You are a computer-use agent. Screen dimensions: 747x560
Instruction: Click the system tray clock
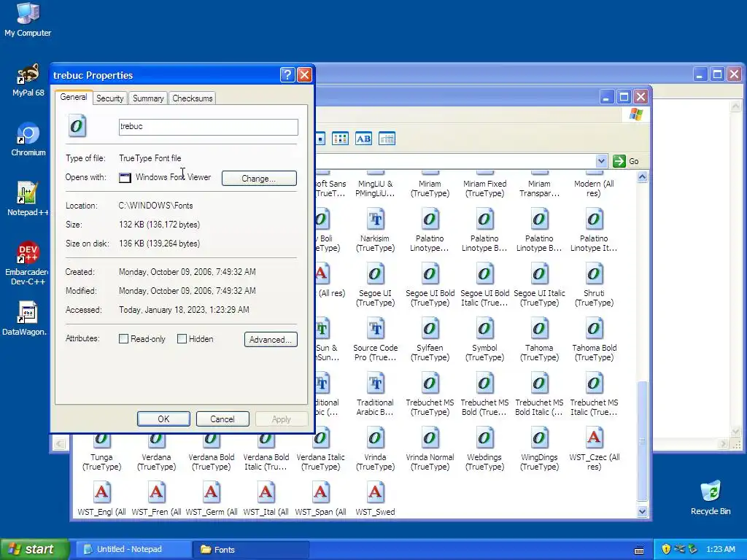(x=720, y=549)
